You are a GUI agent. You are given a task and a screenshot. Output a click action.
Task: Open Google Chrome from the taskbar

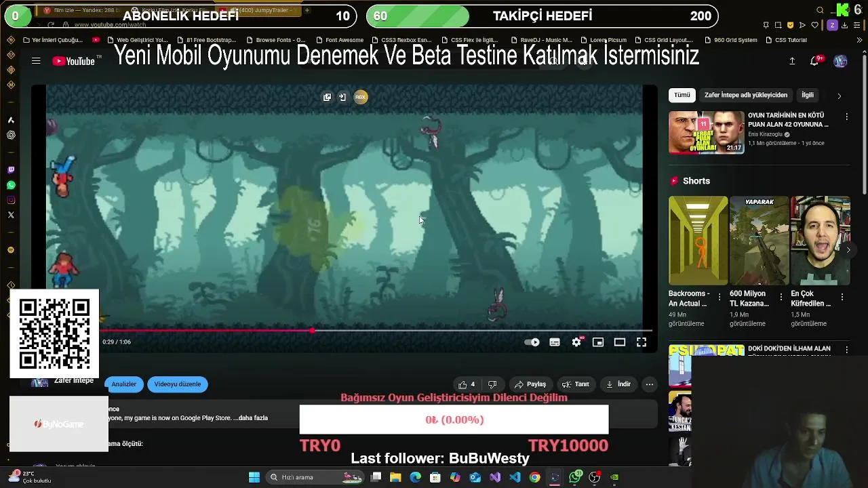point(535,477)
